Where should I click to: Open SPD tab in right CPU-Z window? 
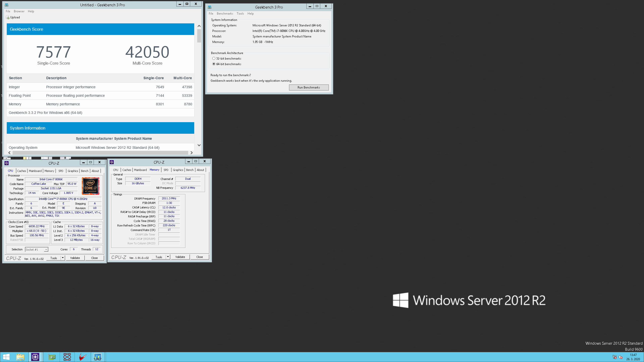click(x=166, y=170)
